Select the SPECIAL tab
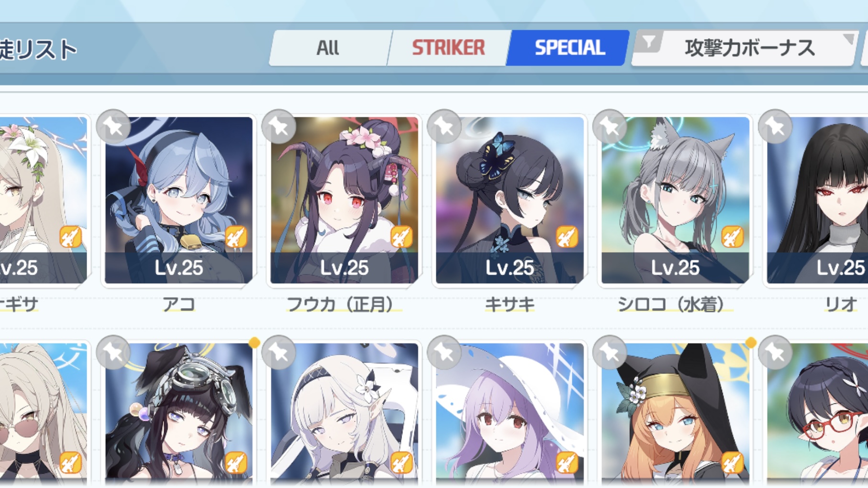868x488 pixels. (x=568, y=48)
